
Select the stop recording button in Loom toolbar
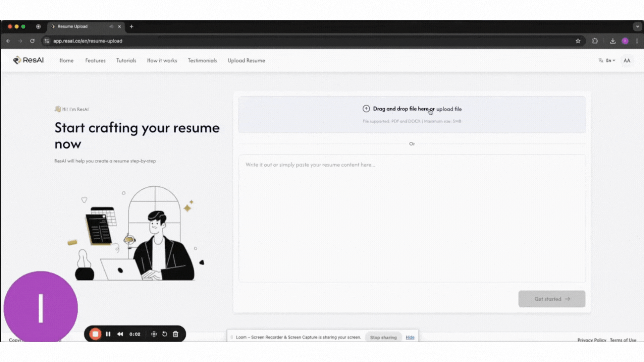pos(95,334)
